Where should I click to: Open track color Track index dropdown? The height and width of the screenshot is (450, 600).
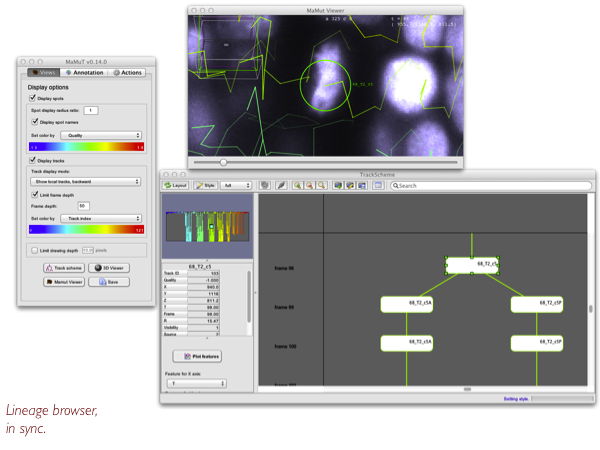click(100, 217)
